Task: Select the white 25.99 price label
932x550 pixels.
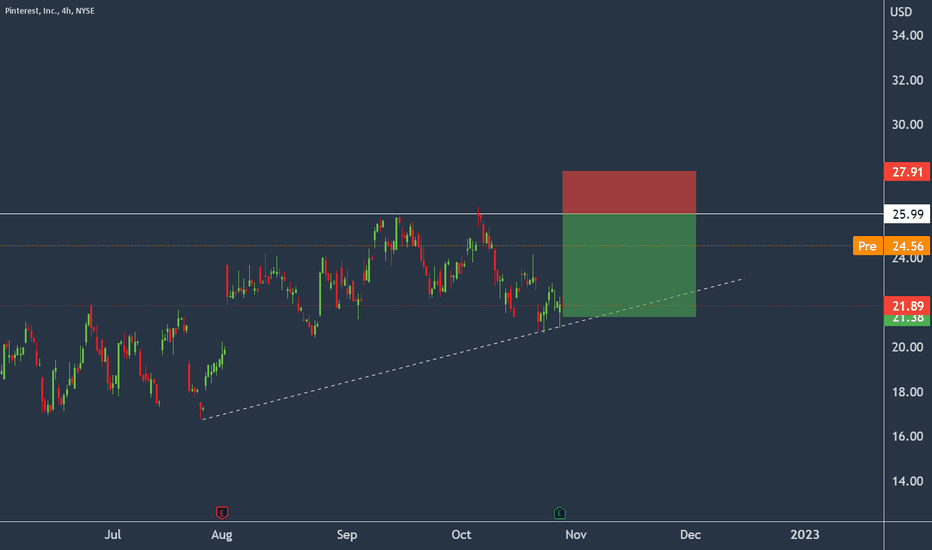Action: coord(907,214)
